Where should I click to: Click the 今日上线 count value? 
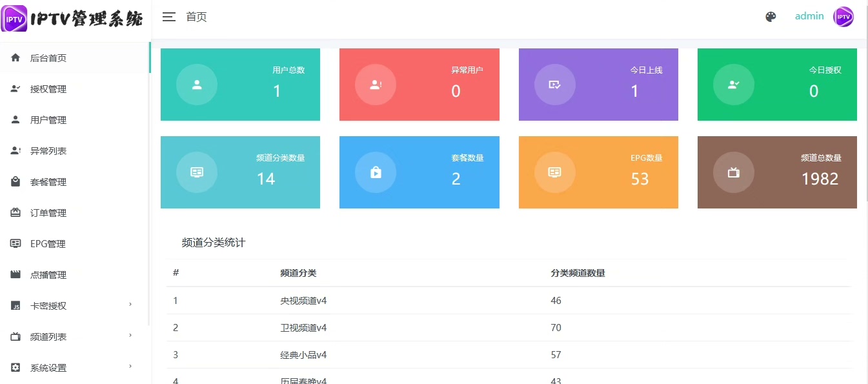click(x=634, y=91)
